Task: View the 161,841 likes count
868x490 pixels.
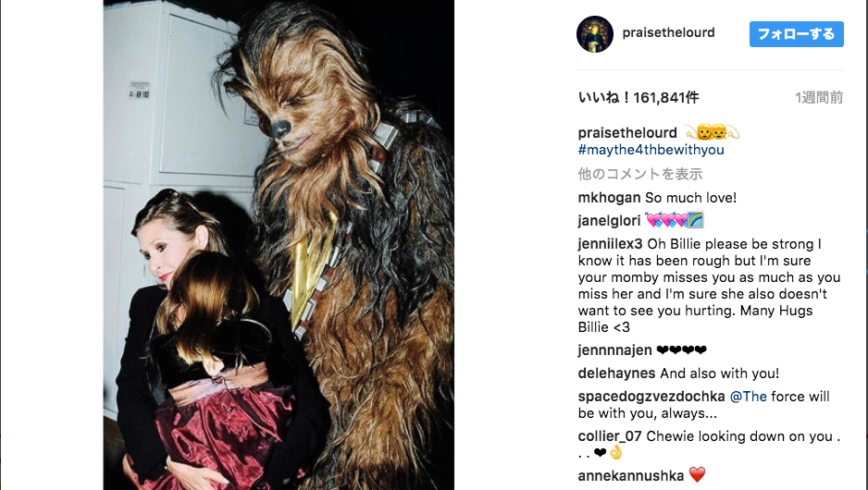Action: [x=639, y=98]
